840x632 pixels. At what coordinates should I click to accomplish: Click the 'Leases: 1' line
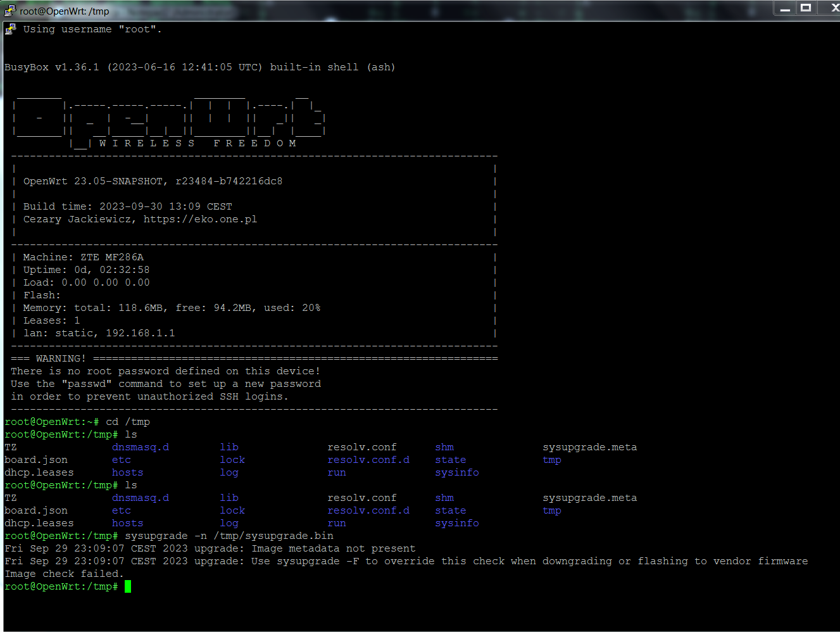pos(51,320)
